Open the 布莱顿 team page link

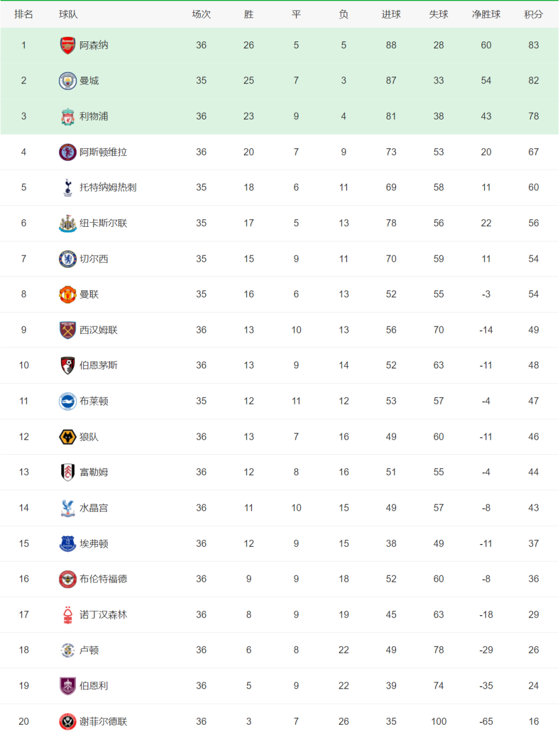click(x=94, y=401)
